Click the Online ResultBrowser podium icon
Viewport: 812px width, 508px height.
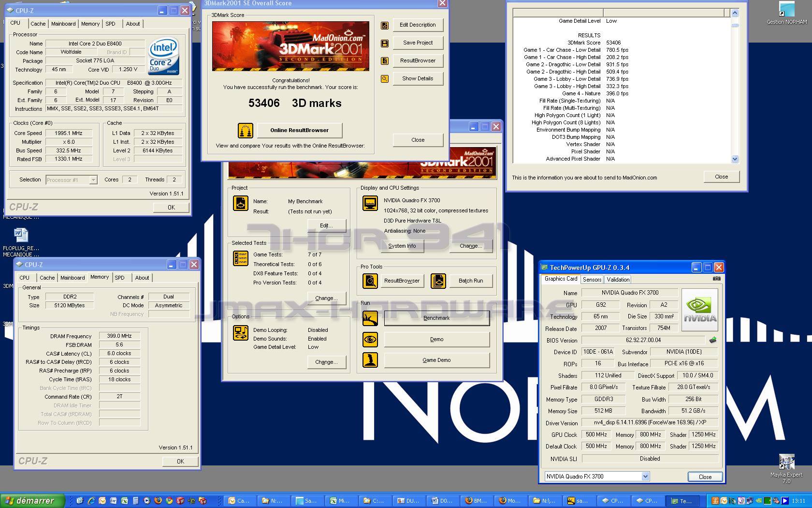point(246,131)
